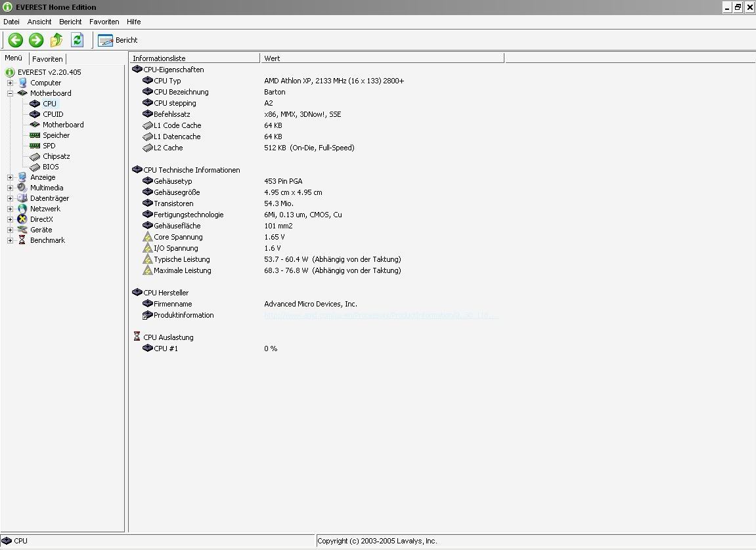The height and width of the screenshot is (550, 756).
Task: Select the Befehlssatz row
Action: tap(317, 114)
